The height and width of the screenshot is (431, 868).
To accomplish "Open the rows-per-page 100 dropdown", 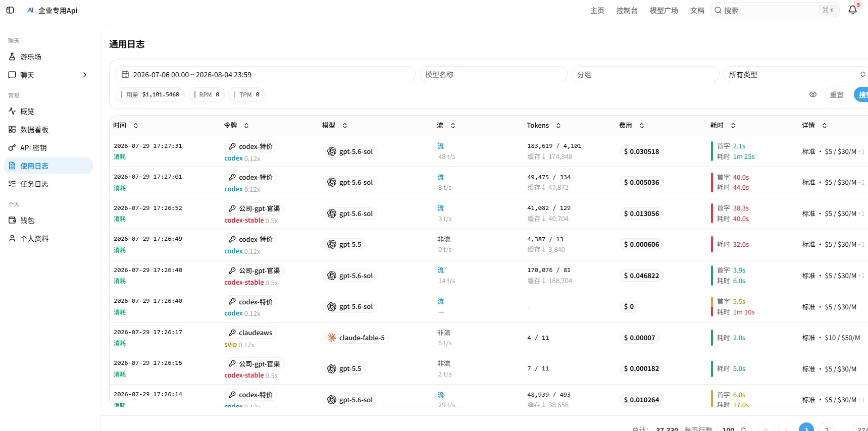I will pos(734,428).
